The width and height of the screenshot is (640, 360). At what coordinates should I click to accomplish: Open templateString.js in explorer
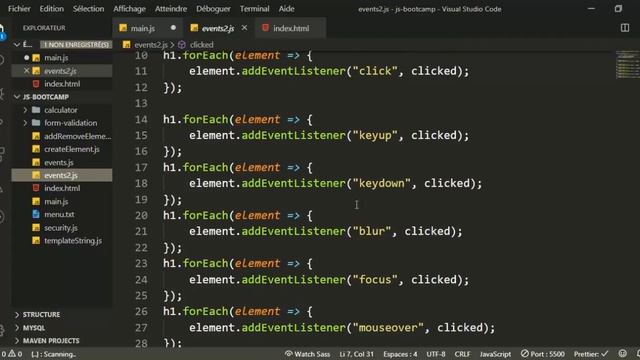tap(73, 240)
